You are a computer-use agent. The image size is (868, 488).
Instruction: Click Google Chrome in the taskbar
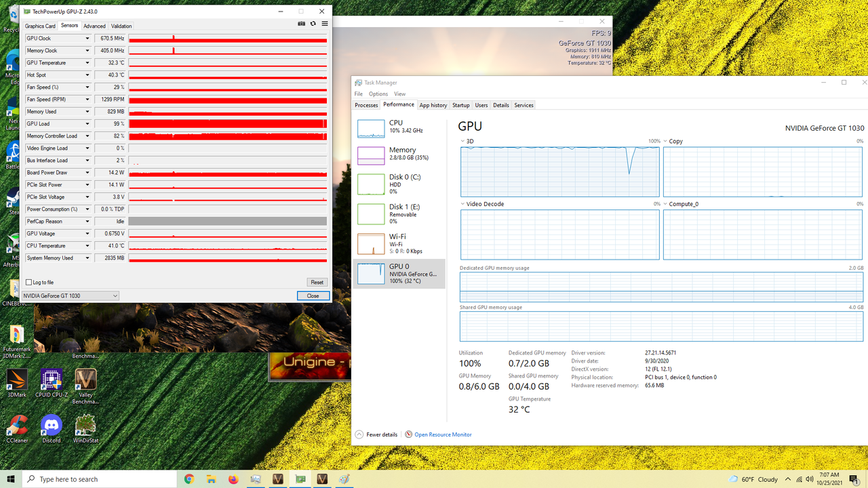(x=189, y=479)
